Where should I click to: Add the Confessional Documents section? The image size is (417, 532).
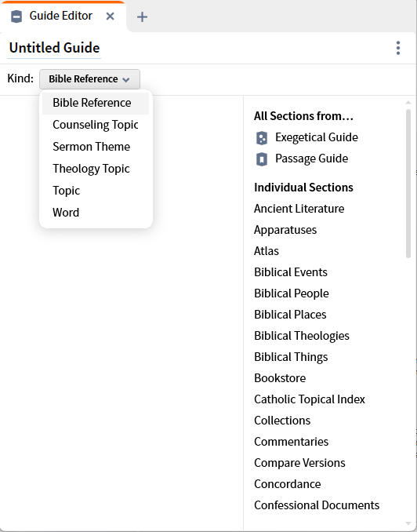pos(317,505)
